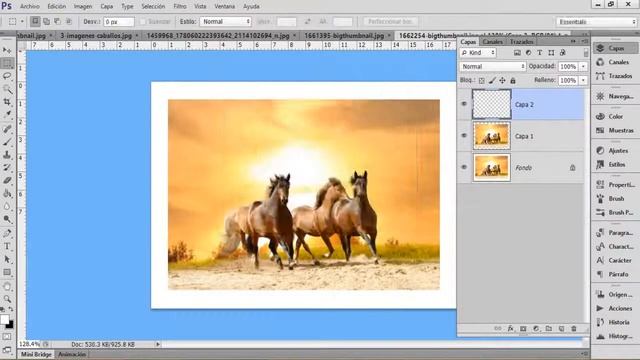Select the Horizontal Type tool
Image resolution: width=640 pixels, height=360 pixels.
7,246
